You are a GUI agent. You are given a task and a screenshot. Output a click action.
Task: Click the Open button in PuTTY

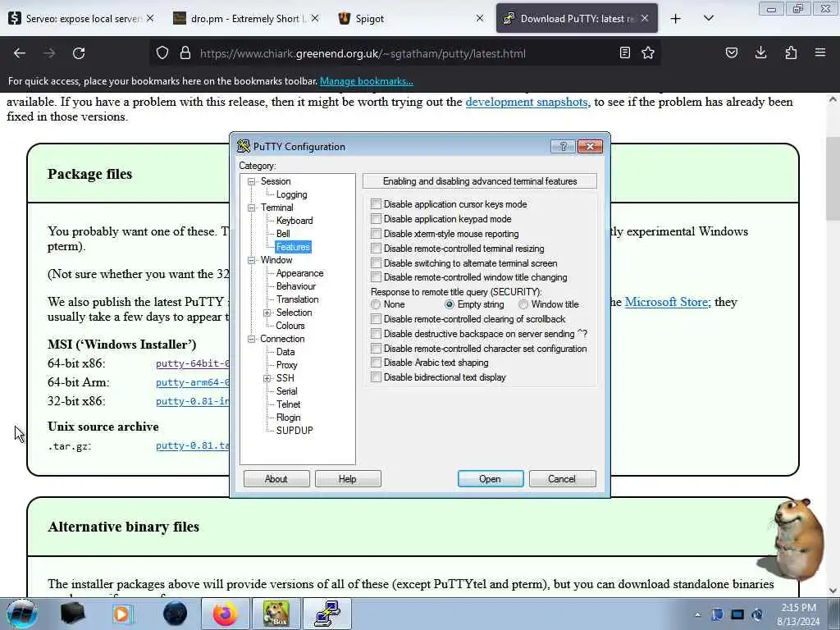(x=491, y=479)
